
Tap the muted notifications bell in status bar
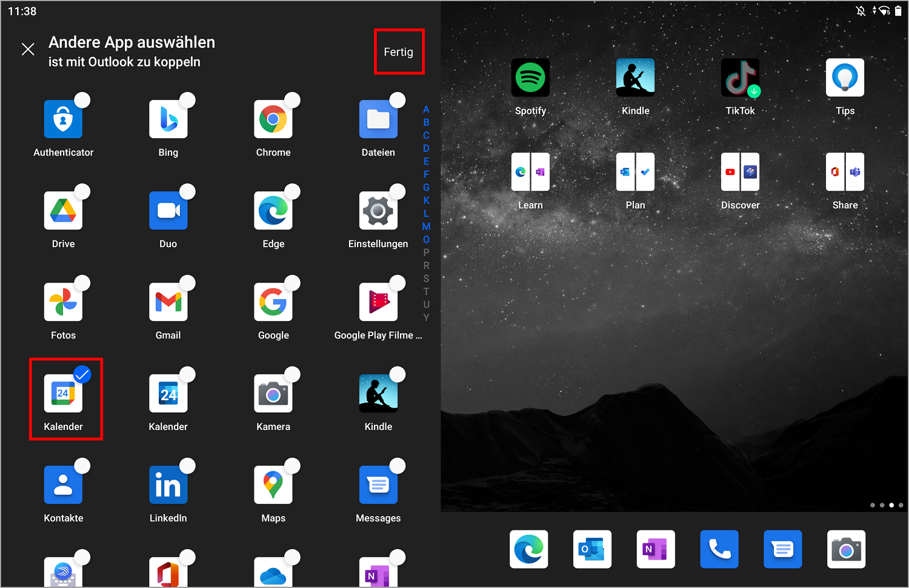(x=861, y=11)
